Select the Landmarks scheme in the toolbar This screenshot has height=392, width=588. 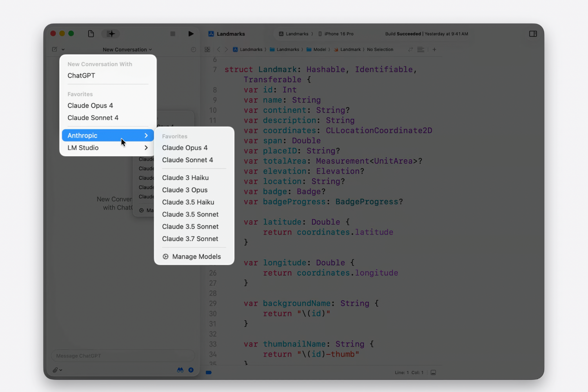pos(294,34)
